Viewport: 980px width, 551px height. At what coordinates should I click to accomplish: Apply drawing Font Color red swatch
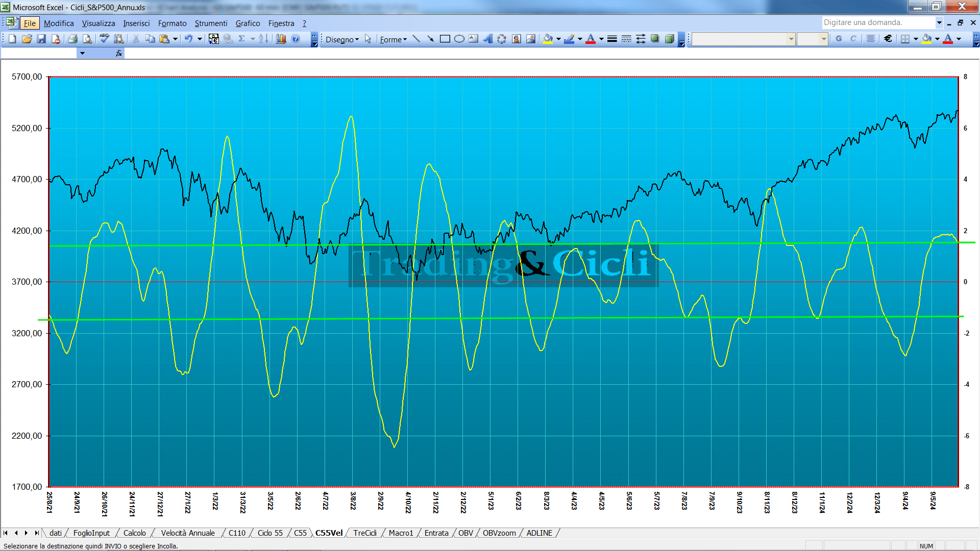[x=591, y=39]
